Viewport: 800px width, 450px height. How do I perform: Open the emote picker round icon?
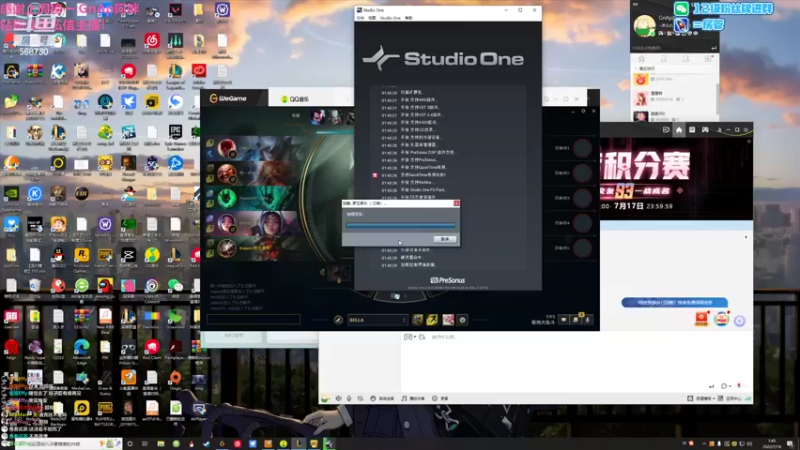point(463,320)
